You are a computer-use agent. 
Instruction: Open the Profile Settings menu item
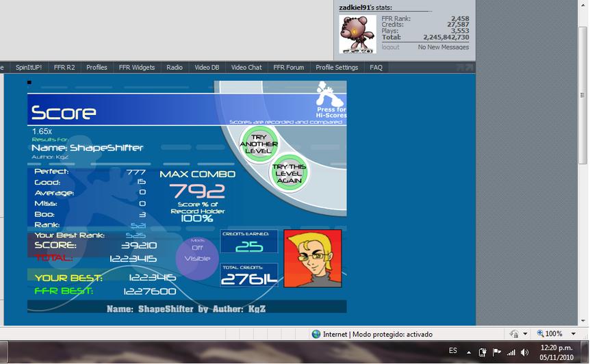pyautogui.click(x=337, y=67)
